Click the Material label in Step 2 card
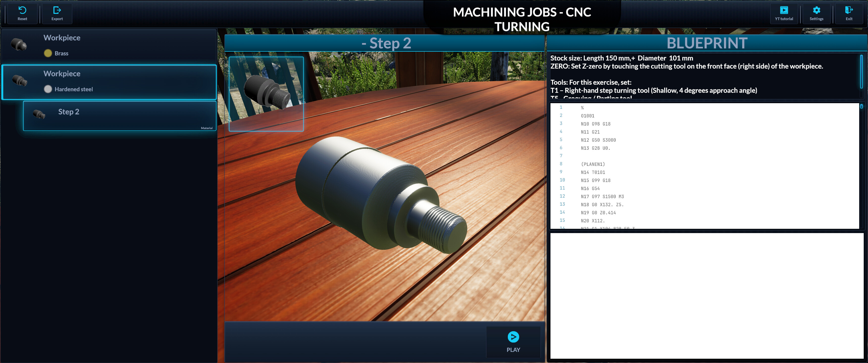This screenshot has height=363, width=868. (206, 128)
